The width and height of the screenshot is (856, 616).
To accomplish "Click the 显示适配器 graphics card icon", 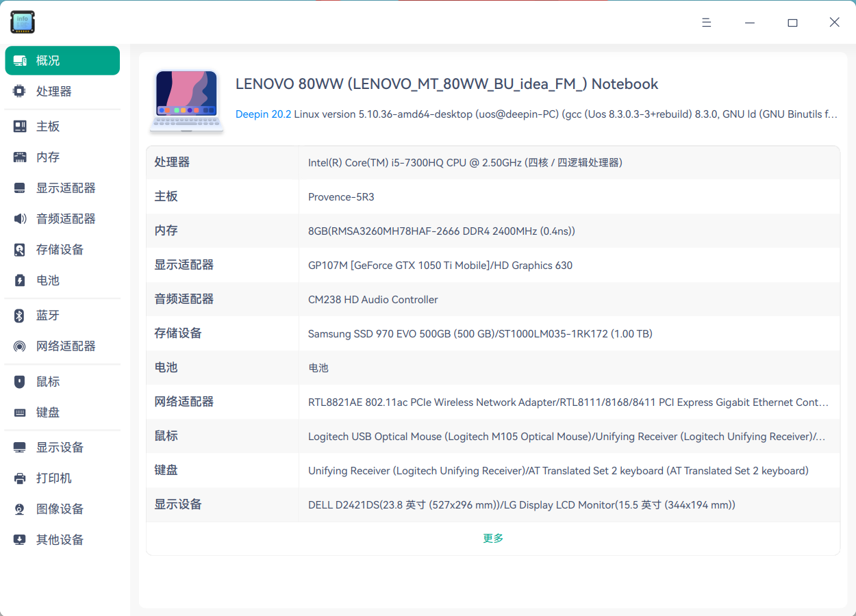I will (x=20, y=188).
